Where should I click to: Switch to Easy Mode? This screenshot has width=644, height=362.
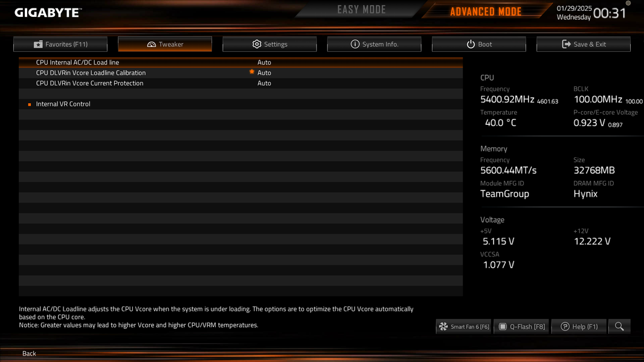click(361, 10)
